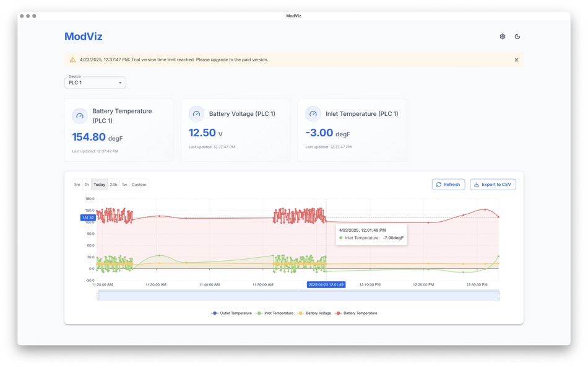Screen dimensions: 588x368
Task: Toggle Battery Temperature legend series
Action: 357,313
